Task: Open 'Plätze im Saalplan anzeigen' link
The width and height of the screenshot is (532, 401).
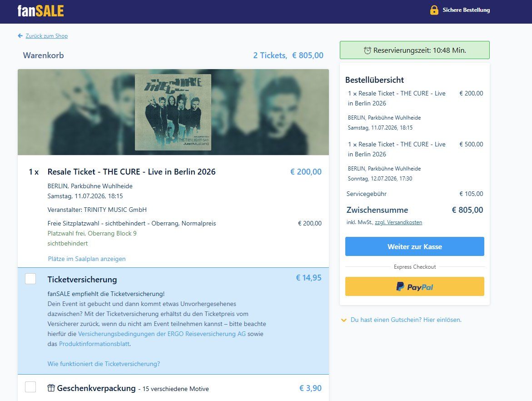Action: (87, 259)
